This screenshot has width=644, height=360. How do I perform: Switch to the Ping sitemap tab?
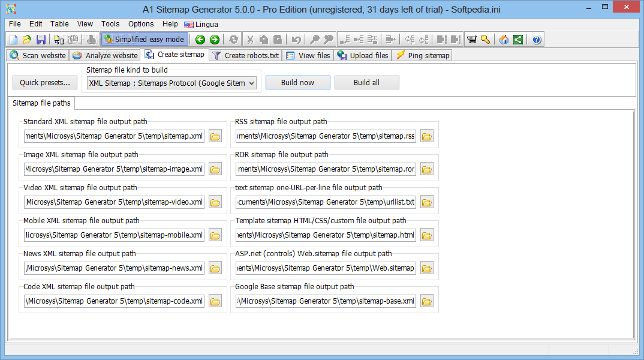pyautogui.click(x=423, y=55)
